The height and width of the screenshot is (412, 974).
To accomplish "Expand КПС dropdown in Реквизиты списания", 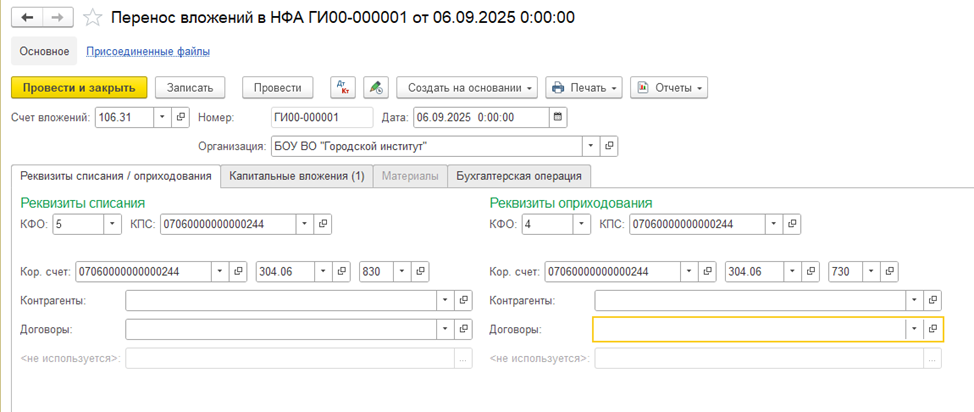I will click(304, 224).
